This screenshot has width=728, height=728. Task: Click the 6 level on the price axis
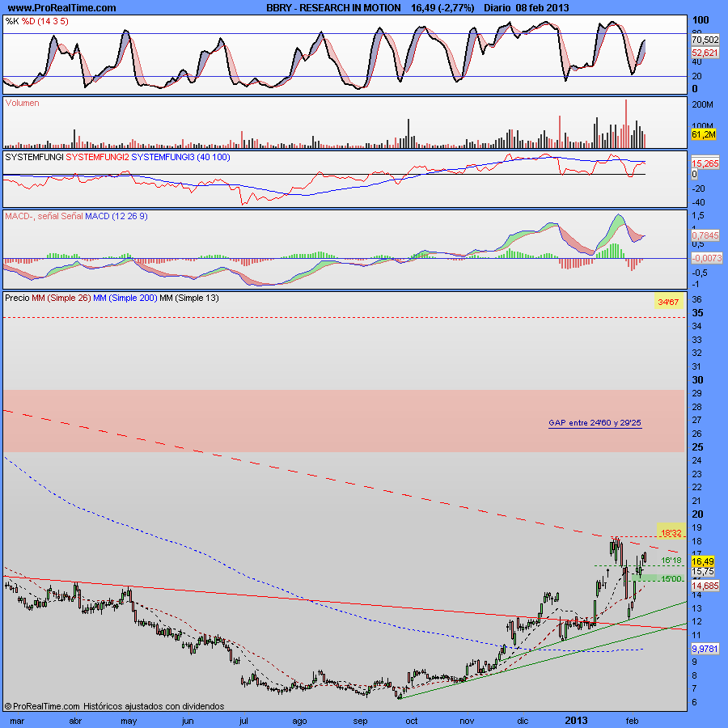(x=695, y=702)
